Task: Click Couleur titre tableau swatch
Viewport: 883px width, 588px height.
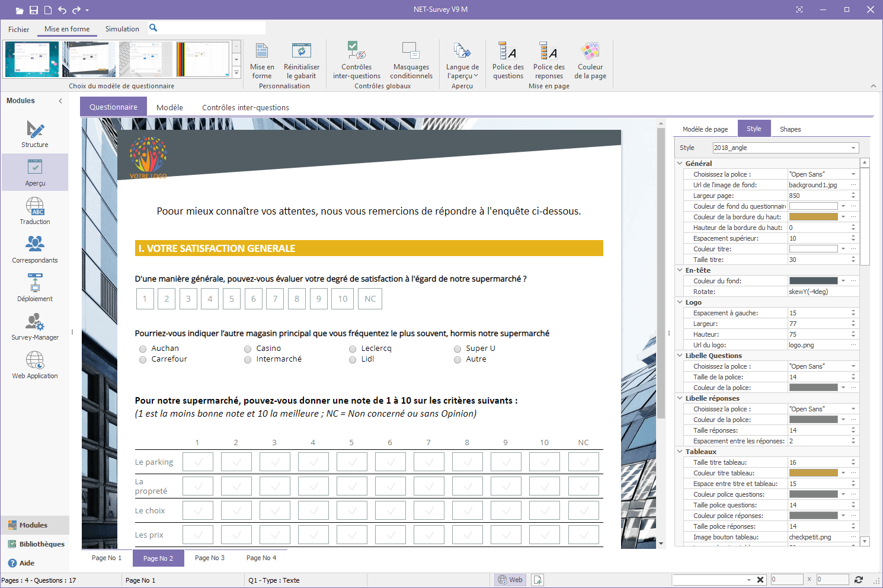Action: [814, 472]
